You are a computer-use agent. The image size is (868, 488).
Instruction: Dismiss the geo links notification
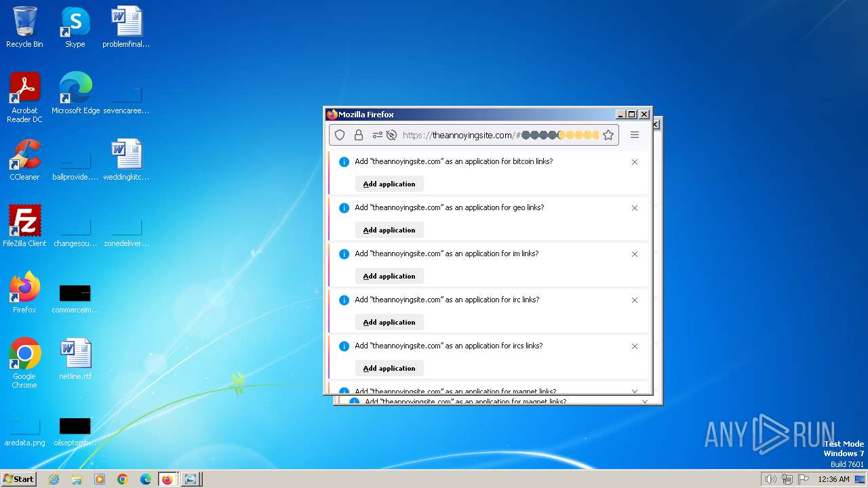point(635,208)
